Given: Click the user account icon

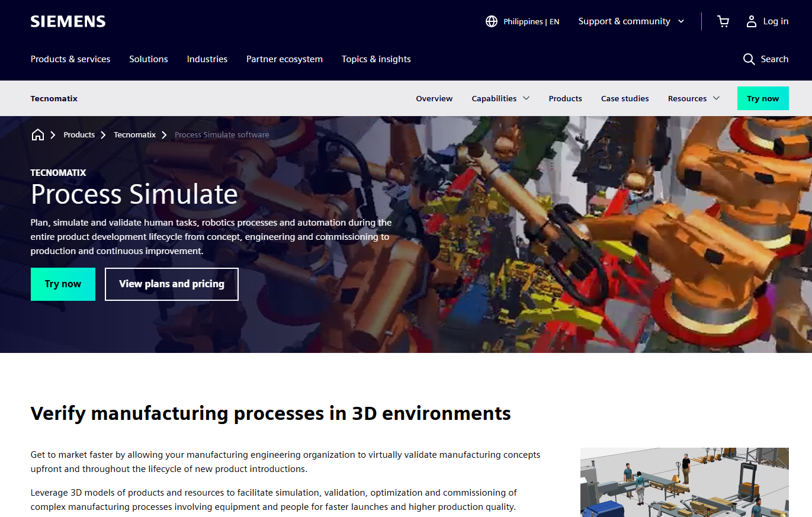Looking at the screenshot, I should 752,21.
